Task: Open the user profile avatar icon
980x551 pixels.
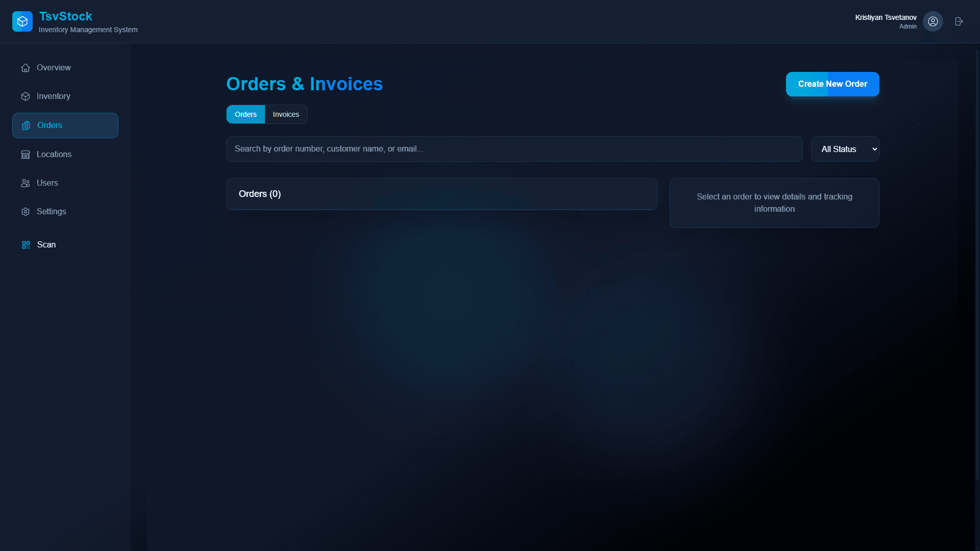Action: click(x=933, y=21)
